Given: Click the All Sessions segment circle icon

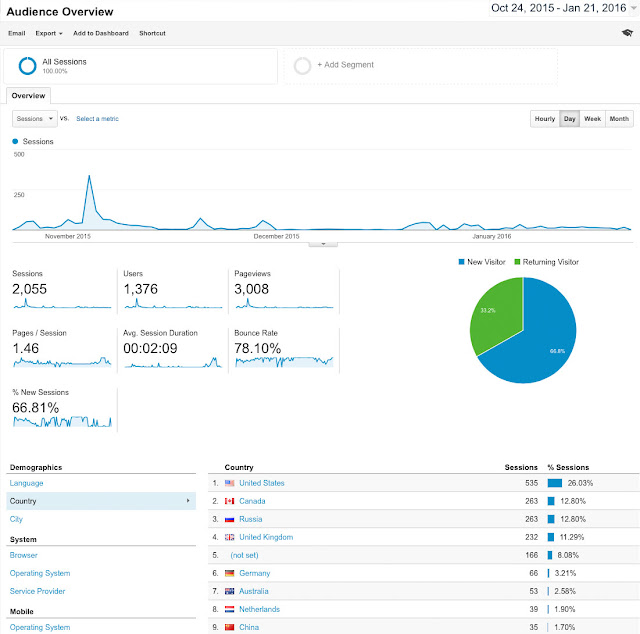Looking at the screenshot, I should click(27, 66).
